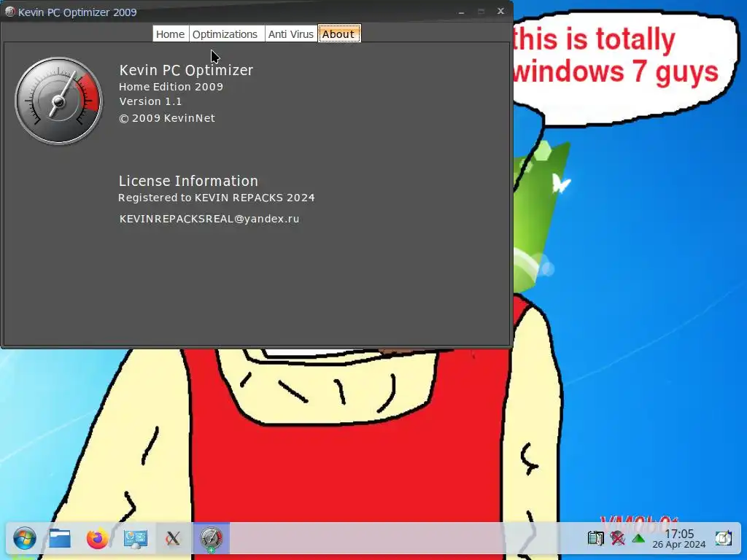
Task: Maximize the Kevin PC Optimizer window
Action: (x=481, y=12)
